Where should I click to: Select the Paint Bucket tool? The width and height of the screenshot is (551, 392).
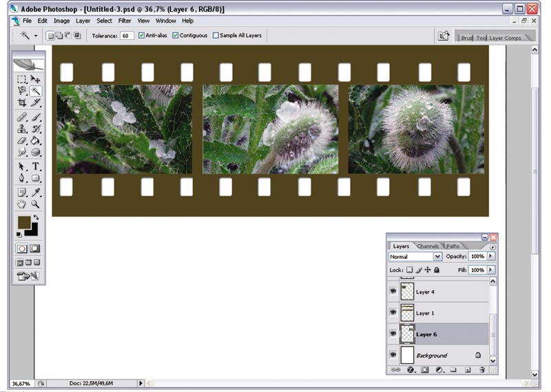35,141
